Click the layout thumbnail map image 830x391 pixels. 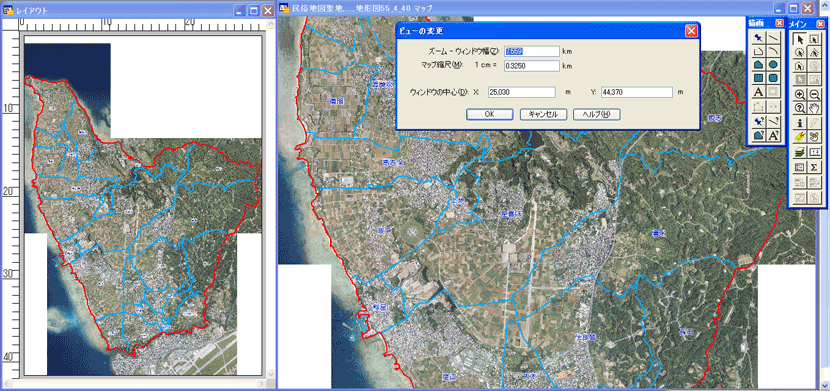(x=143, y=206)
